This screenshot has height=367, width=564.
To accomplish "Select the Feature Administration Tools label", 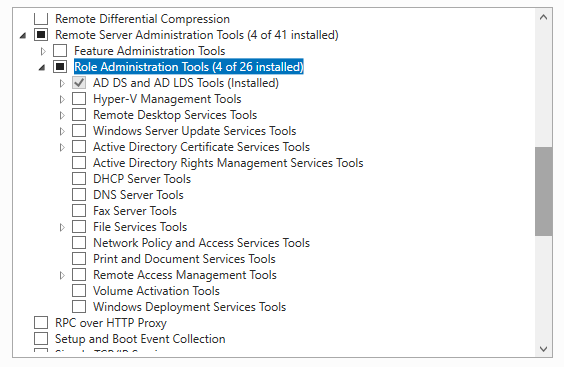I will coord(150,51).
